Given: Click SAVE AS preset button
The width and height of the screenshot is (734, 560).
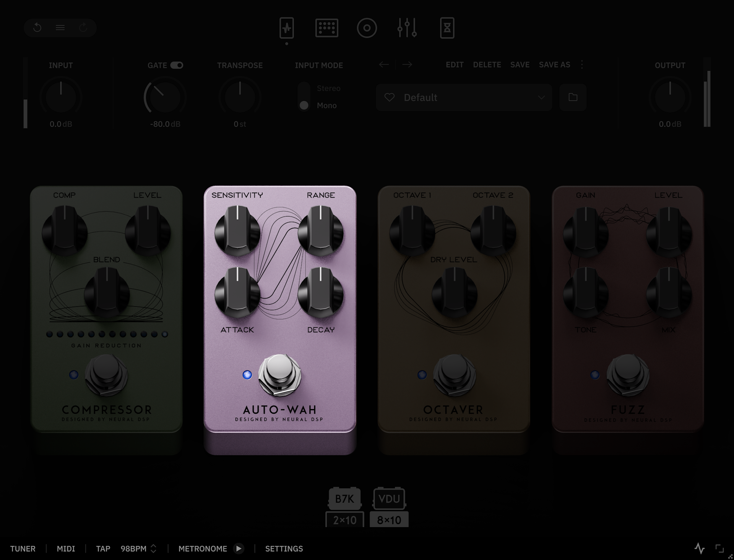Looking at the screenshot, I should pos(554,65).
